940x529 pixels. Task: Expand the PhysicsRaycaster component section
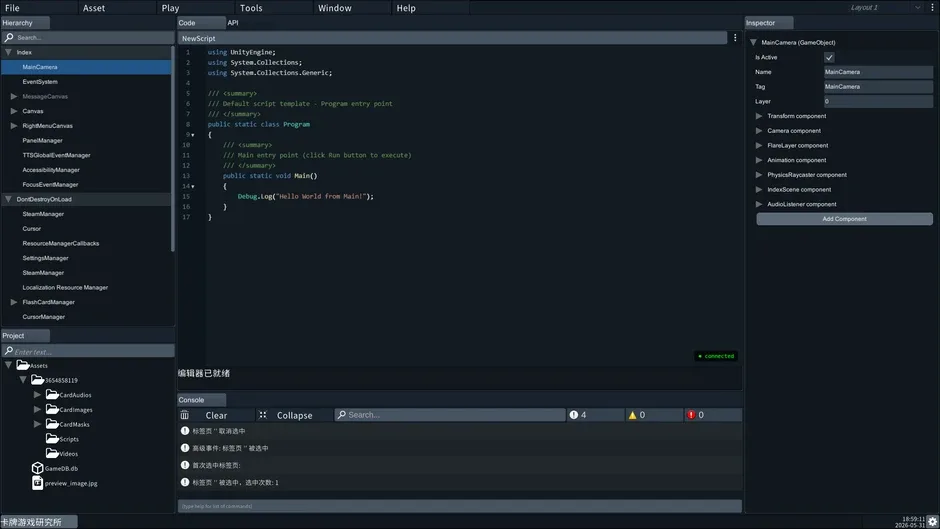pos(759,175)
